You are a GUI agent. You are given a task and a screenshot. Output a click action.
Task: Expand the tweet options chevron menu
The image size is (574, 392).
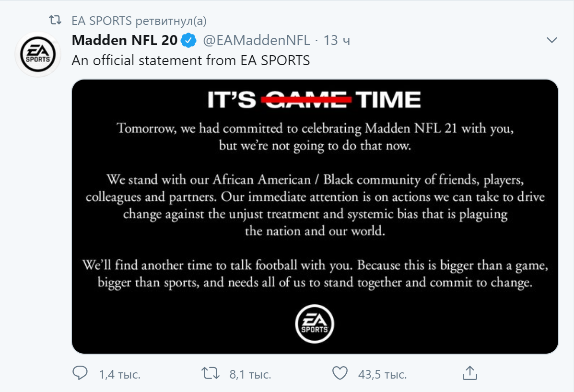click(x=552, y=41)
